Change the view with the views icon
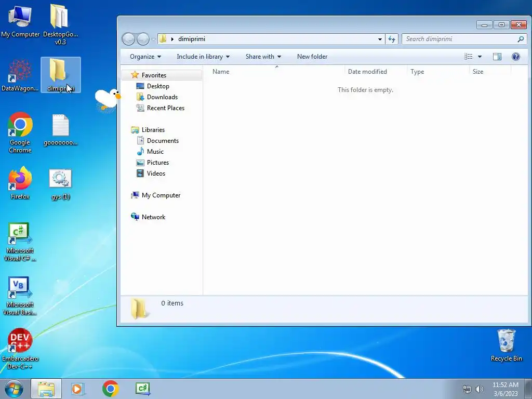This screenshot has height=399, width=532. (x=468, y=57)
